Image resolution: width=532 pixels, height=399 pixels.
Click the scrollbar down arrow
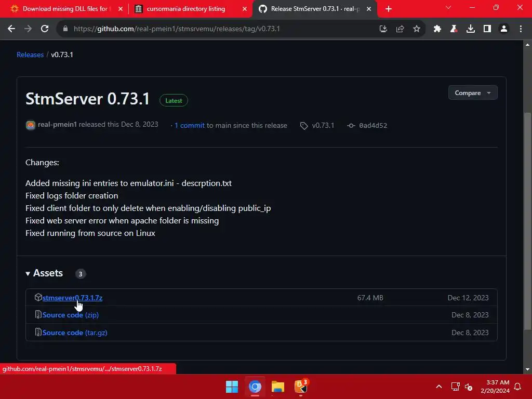(x=527, y=369)
